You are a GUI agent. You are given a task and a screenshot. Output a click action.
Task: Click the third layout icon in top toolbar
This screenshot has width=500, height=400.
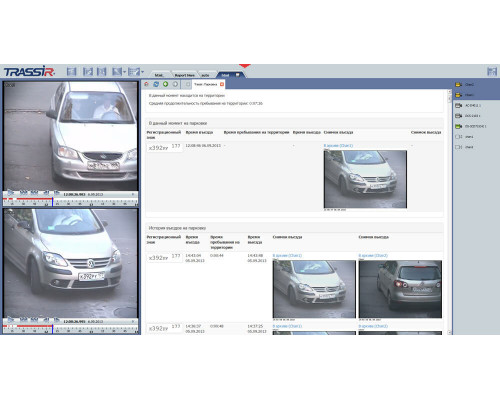tap(101, 71)
